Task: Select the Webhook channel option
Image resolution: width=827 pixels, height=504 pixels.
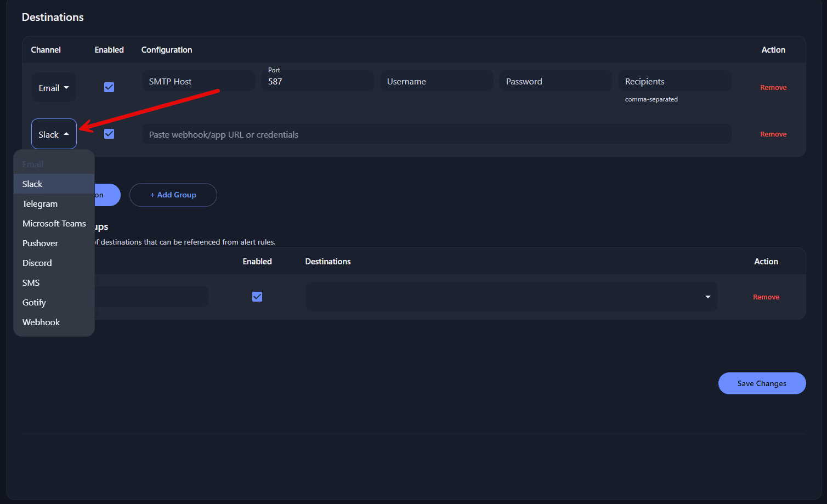Action: (41, 322)
